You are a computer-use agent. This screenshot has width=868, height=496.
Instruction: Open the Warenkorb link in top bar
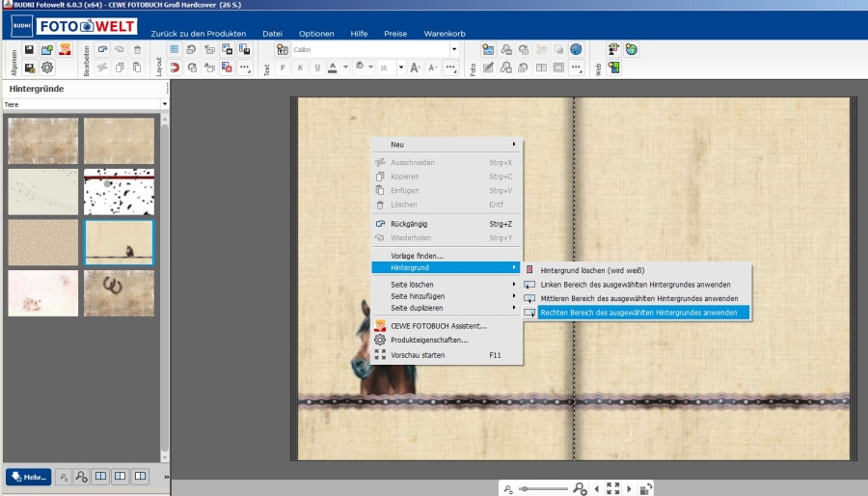[444, 34]
